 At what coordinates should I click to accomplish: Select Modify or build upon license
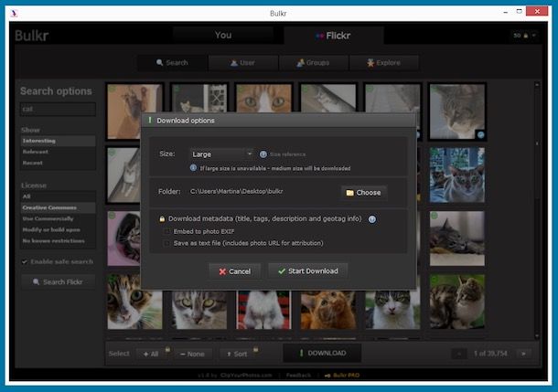point(58,229)
